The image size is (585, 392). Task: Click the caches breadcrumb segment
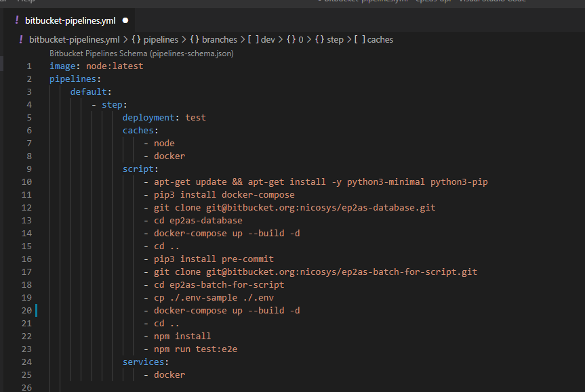(x=380, y=39)
